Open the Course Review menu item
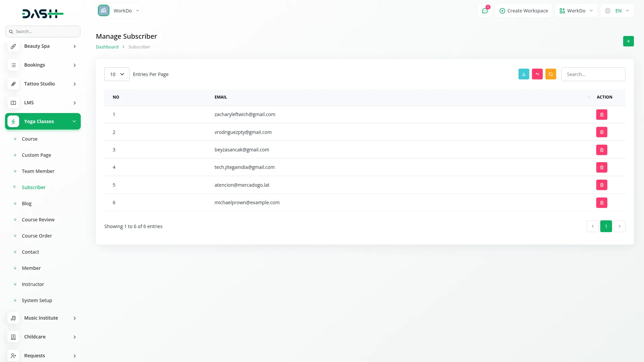644x362 pixels. (38, 220)
